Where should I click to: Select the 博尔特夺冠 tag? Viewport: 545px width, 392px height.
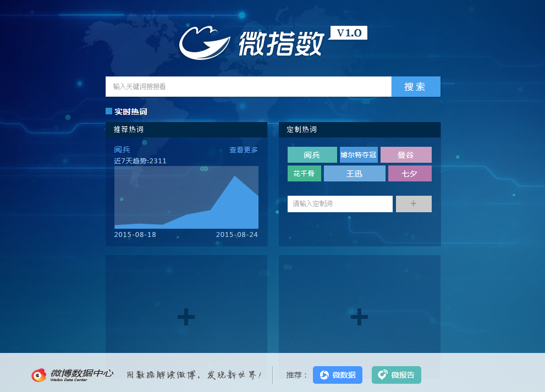[x=359, y=154]
